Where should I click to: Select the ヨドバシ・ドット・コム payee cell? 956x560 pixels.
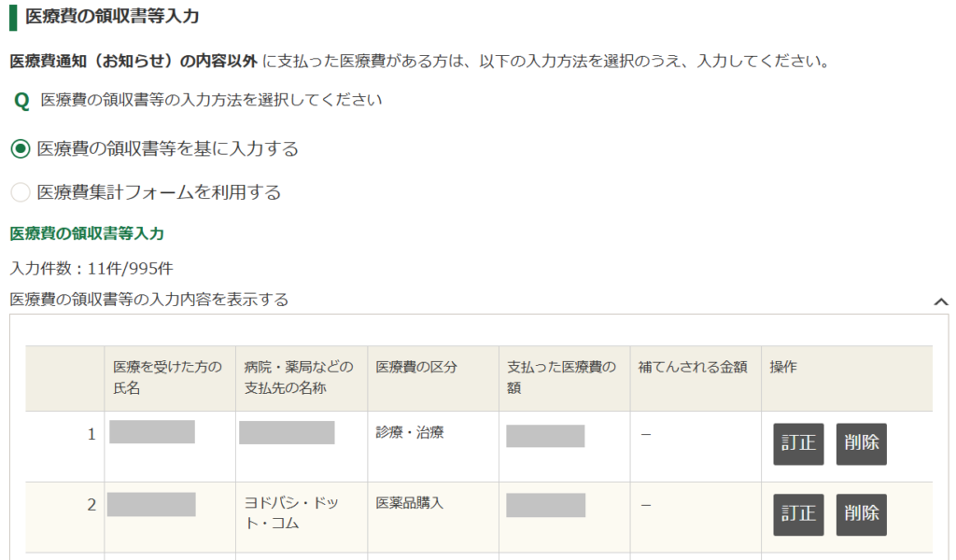point(289,513)
